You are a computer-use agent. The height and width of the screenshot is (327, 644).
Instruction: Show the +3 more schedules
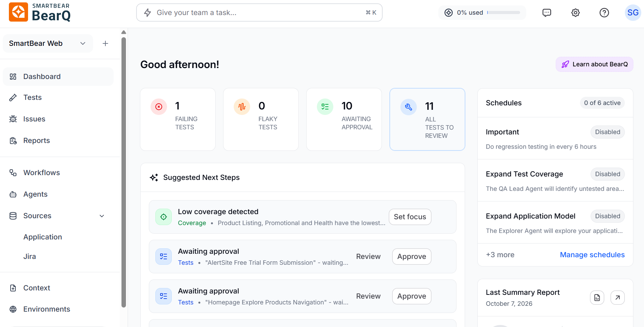click(x=500, y=255)
